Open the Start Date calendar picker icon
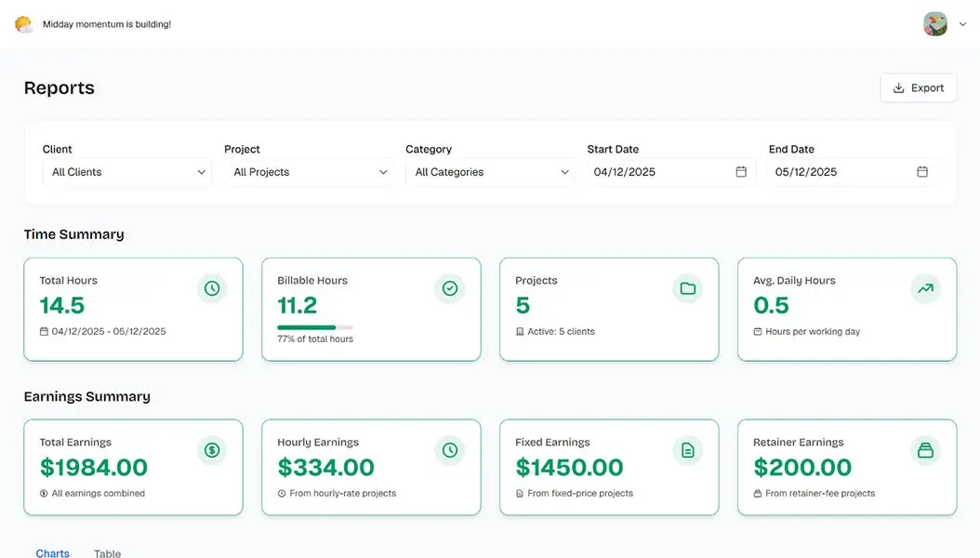 [741, 172]
